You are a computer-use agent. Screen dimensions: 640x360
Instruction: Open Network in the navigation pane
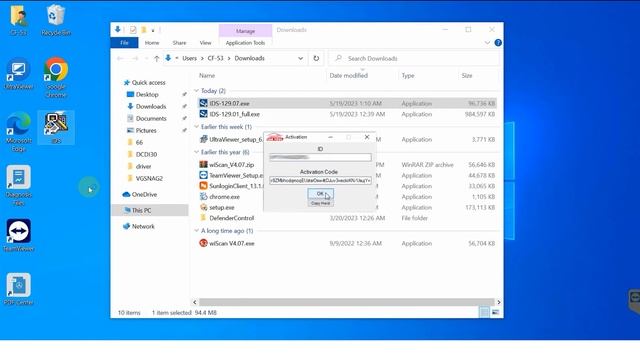click(143, 226)
